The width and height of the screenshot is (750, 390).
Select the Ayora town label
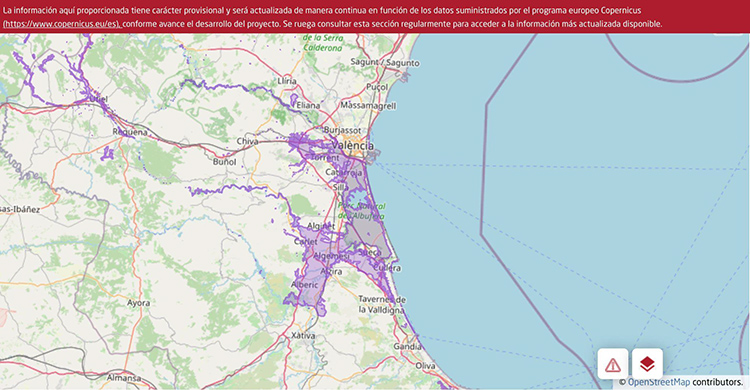tap(138, 303)
